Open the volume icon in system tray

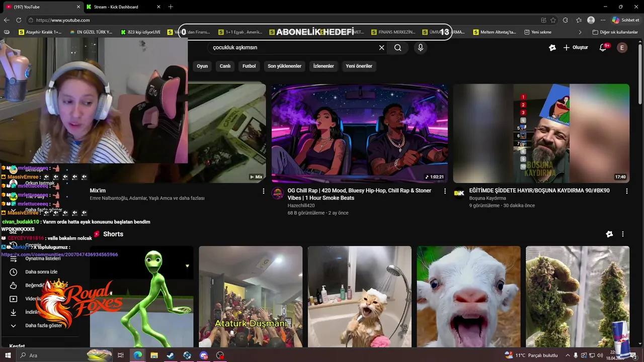coord(600,355)
